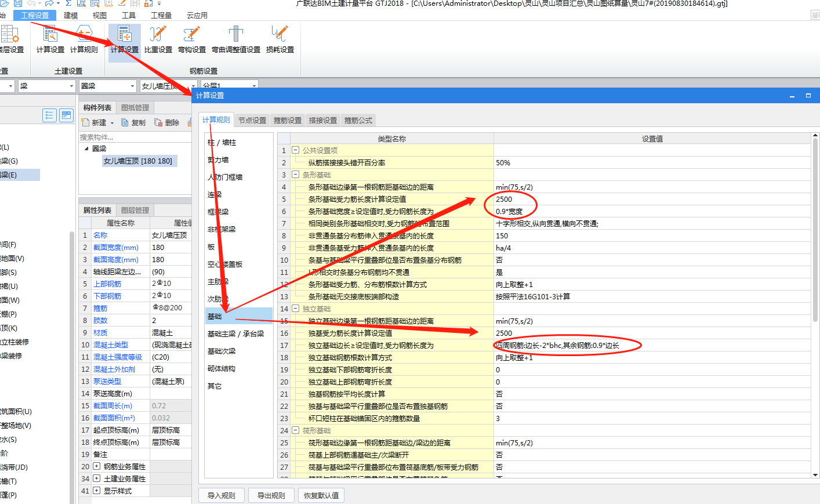Viewport: 820px width, 504px height.
Task: Open the 工具 ribbon tab
Action: (x=129, y=16)
